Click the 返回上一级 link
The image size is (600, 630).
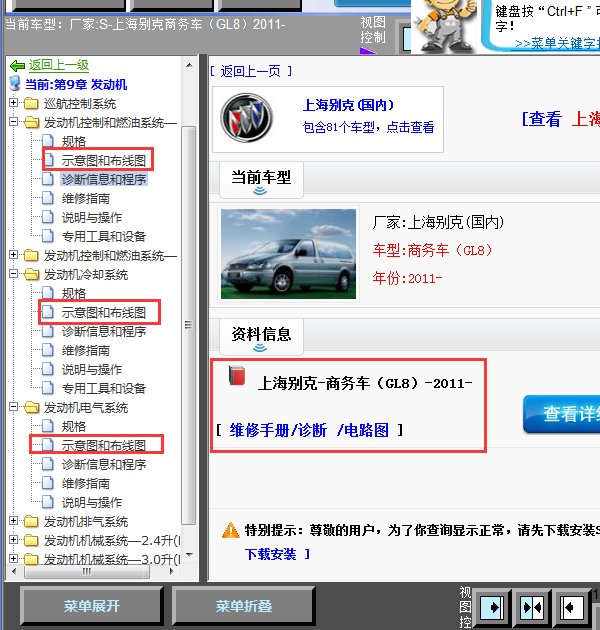(59, 65)
